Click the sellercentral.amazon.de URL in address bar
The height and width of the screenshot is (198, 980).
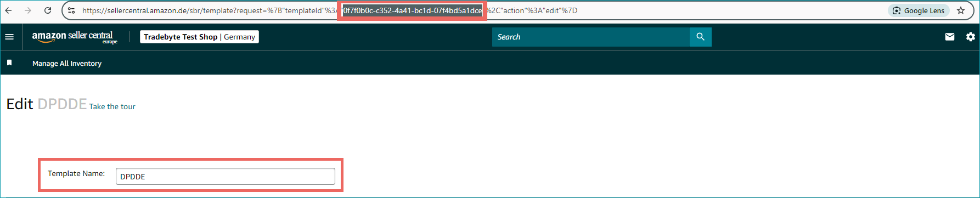(329, 10)
